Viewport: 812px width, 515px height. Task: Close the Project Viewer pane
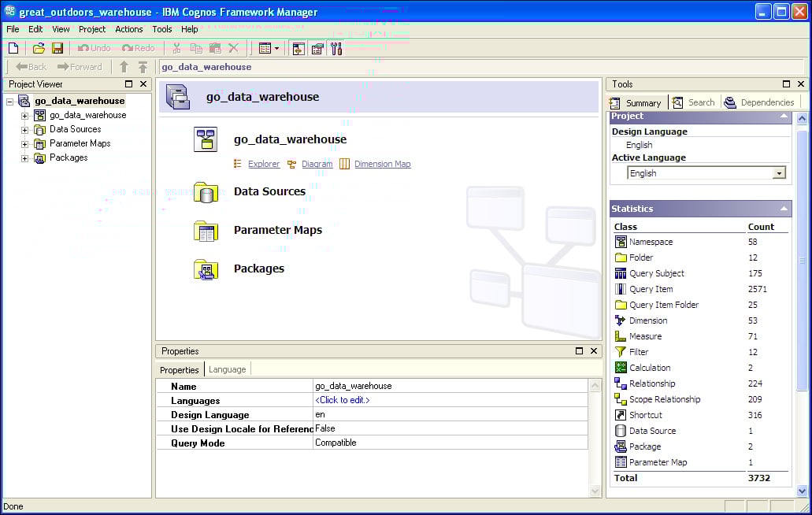(143, 83)
